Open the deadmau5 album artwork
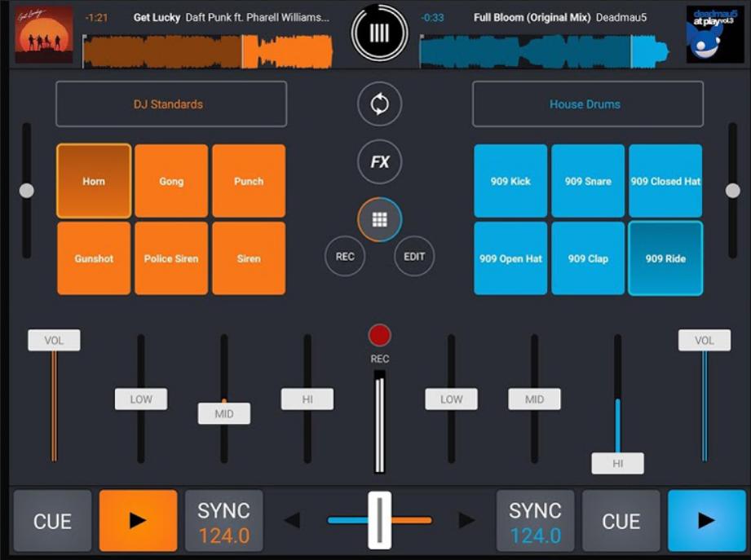This screenshot has height=560, width=751. pos(715,34)
